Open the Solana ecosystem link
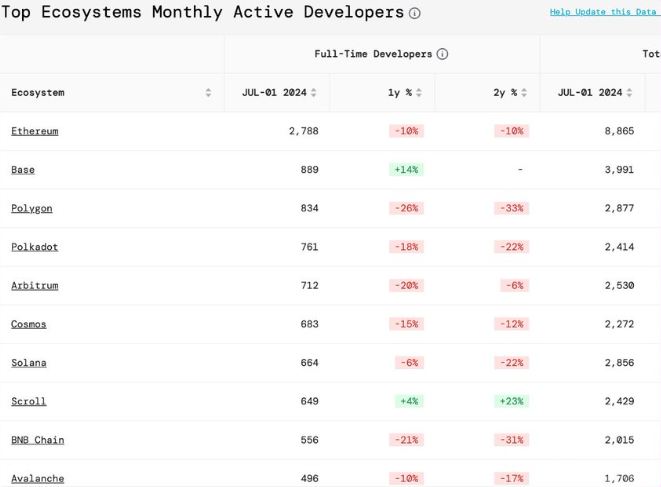This screenshot has width=661, height=487. [29, 363]
